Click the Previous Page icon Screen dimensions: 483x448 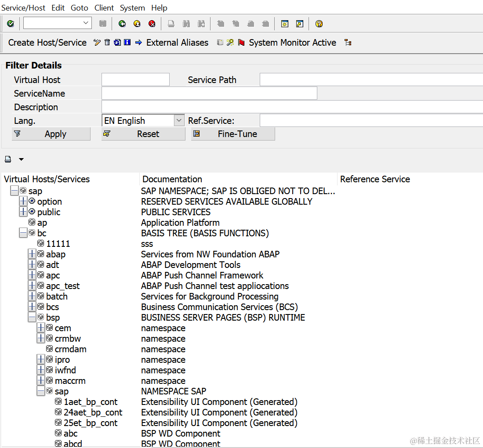point(236,24)
